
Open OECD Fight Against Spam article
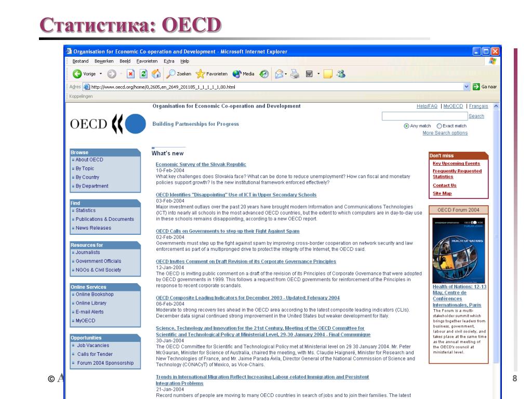(x=228, y=231)
